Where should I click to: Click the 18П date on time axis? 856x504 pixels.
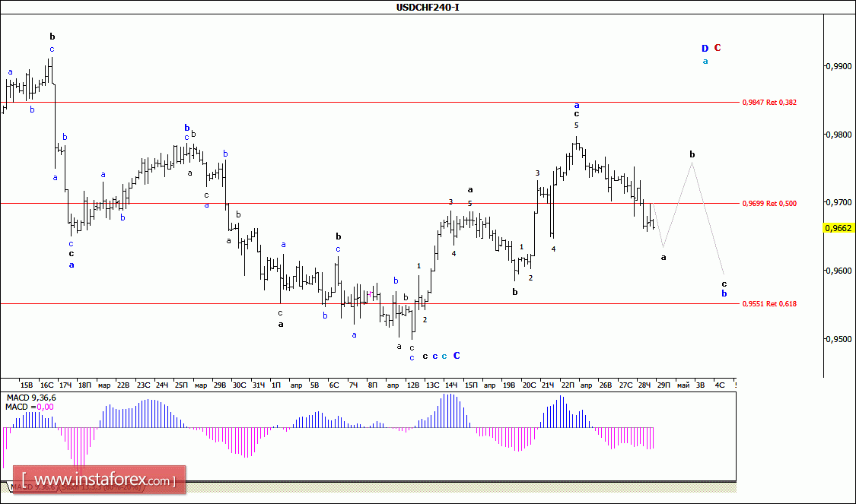[84, 385]
